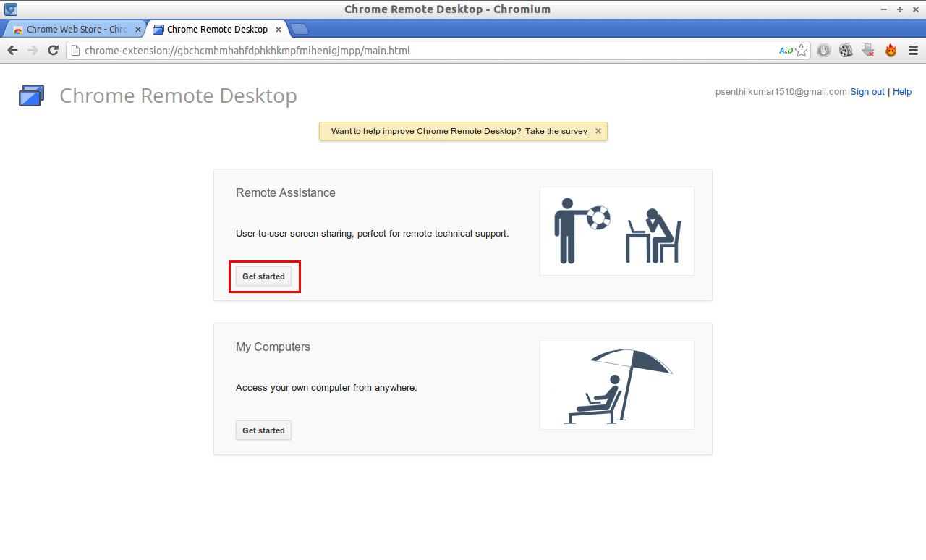Select the Chrome Remote Desktop tab
Image resolution: width=926 pixels, height=560 pixels.
(217, 30)
